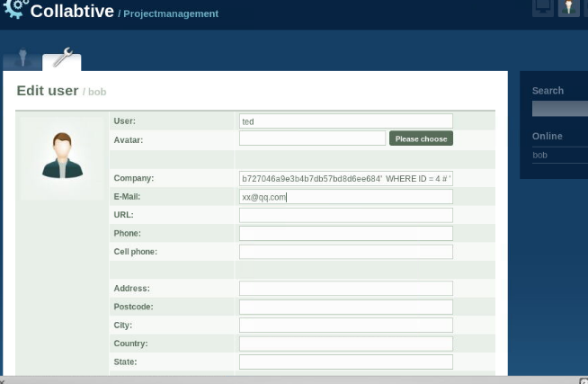
Task: Click the Search sidebar heading
Action: [x=548, y=91]
